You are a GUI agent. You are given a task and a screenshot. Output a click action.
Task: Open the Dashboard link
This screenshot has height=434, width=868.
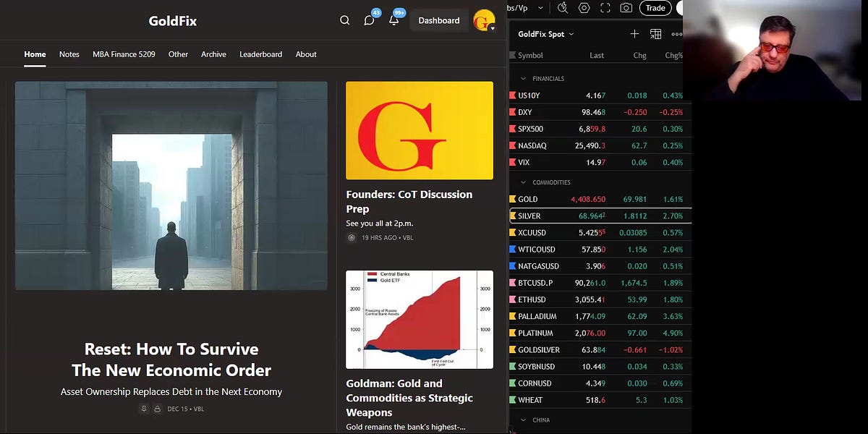[438, 20]
